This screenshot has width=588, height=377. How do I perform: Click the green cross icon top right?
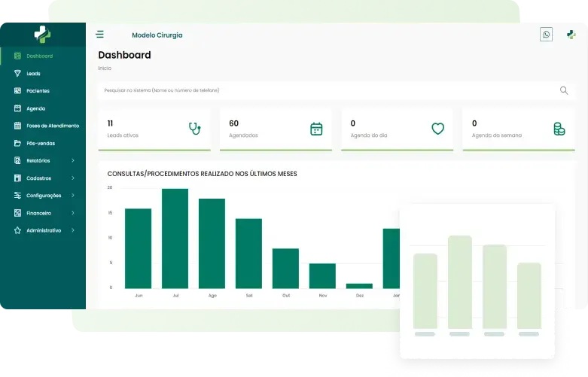coord(571,35)
